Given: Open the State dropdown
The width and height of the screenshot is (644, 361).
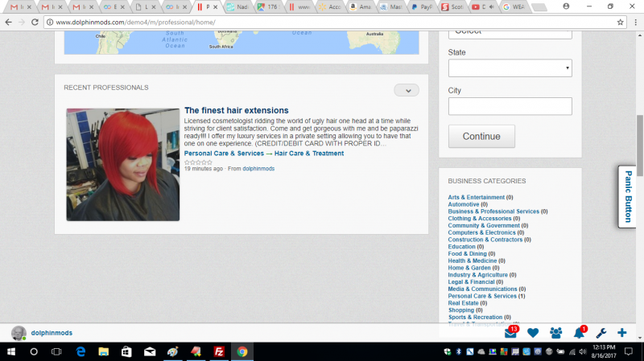Looking at the screenshot, I should coord(510,68).
